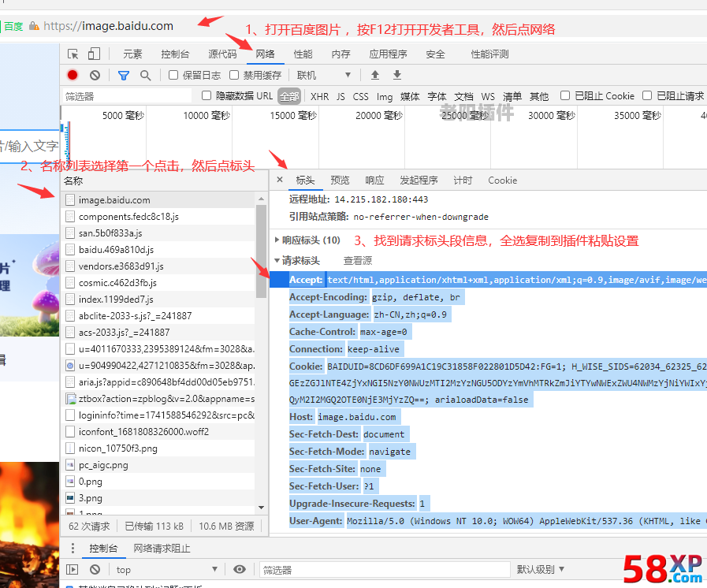Image resolution: width=707 pixels, height=588 pixels.
Task: Select the 全部 filter button
Action: (x=289, y=96)
